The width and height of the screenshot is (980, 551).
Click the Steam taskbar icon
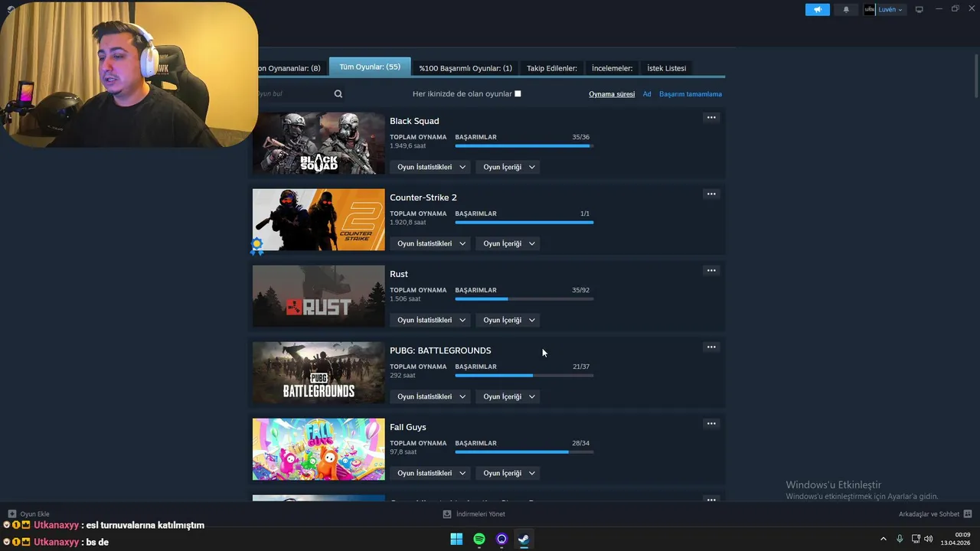click(x=524, y=539)
